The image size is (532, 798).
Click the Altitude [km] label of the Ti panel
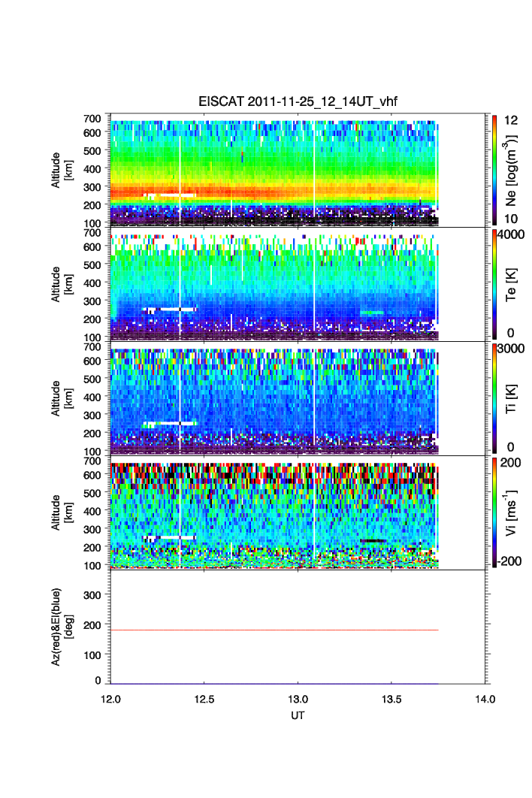62,398
